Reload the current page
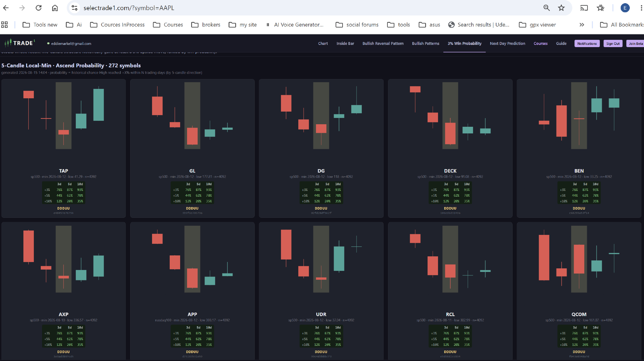This screenshot has height=361, width=644. click(39, 8)
